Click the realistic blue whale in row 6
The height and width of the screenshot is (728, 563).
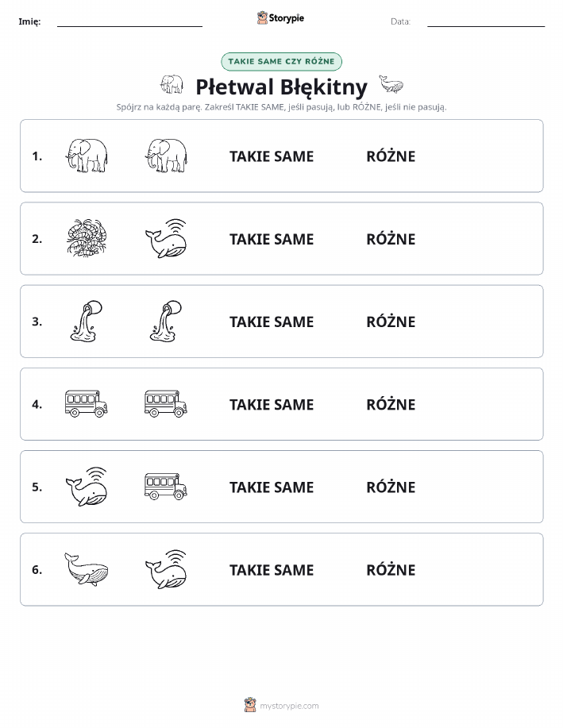[x=87, y=569]
